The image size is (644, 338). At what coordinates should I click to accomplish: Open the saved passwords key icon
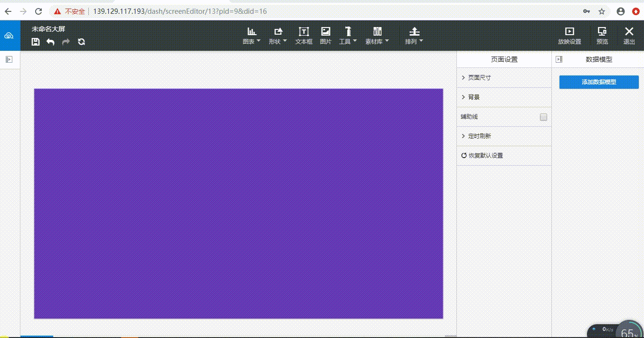pyautogui.click(x=587, y=11)
